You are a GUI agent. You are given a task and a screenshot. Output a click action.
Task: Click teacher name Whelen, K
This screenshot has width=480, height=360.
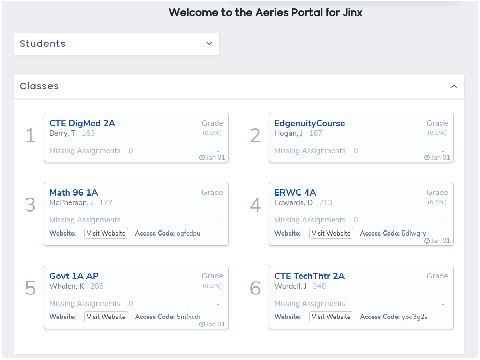[x=67, y=286]
